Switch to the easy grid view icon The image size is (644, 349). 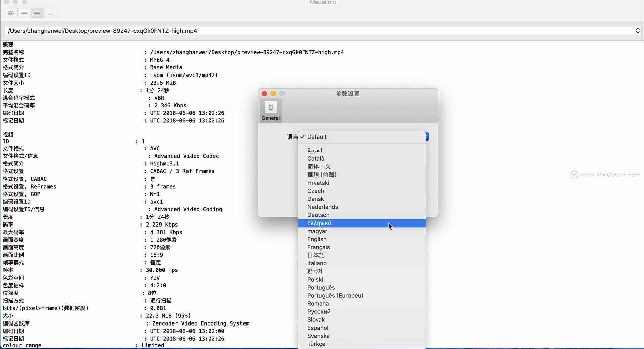11,13
